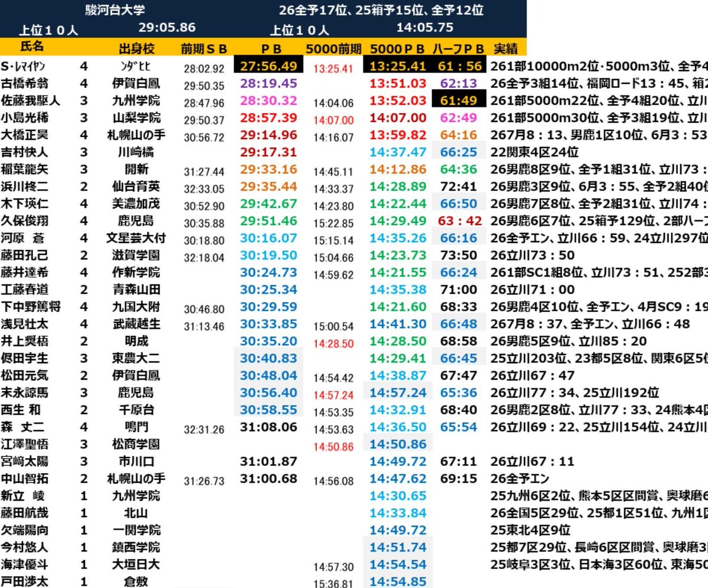Screen dimensions: 708x588
Task: Click the school cell 作新学院
Action: [x=137, y=272]
